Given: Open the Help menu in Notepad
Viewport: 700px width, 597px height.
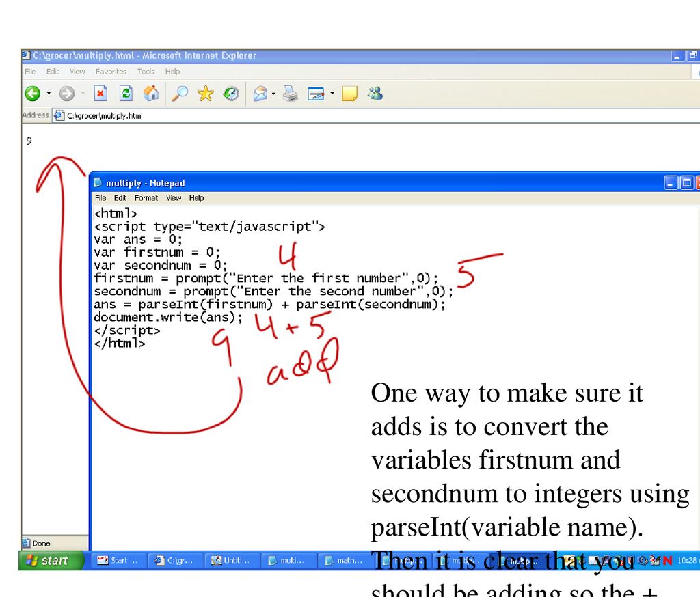Looking at the screenshot, I should tap(196, 197).
